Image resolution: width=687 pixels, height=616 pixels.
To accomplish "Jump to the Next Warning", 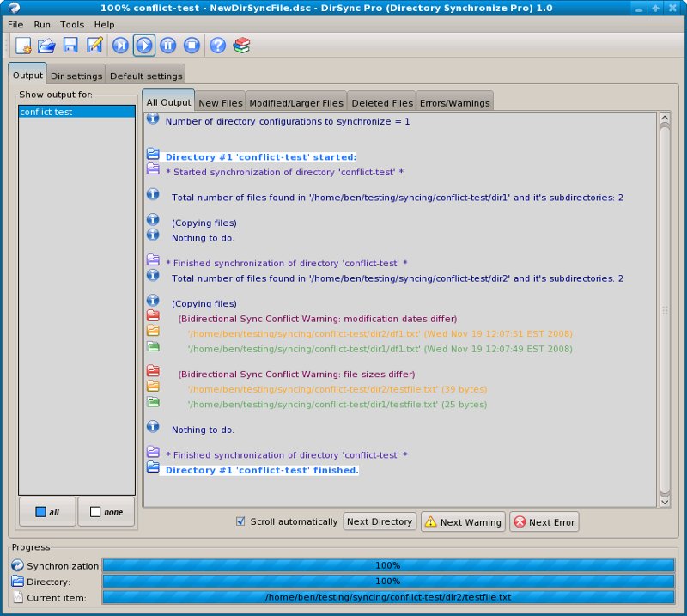I will 463,521.
